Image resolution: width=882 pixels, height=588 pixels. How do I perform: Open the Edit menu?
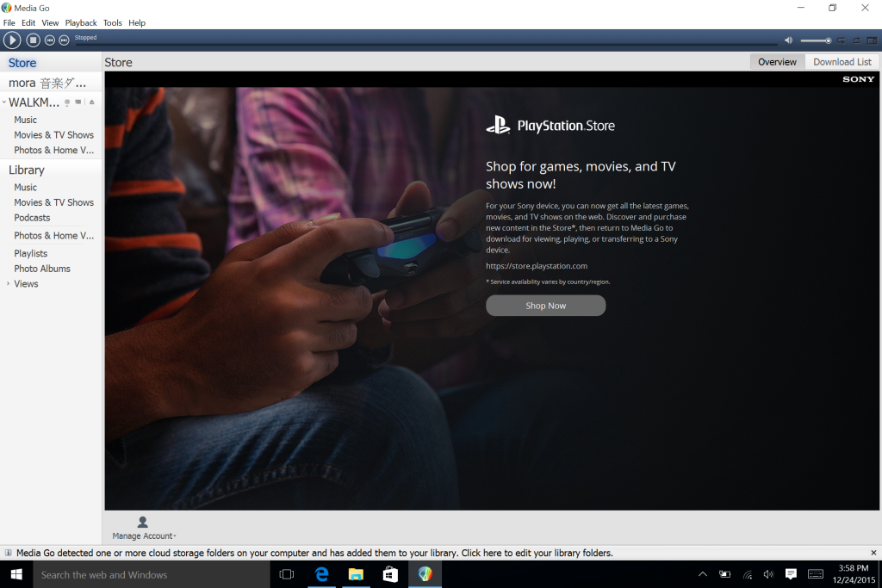(28, 23)
